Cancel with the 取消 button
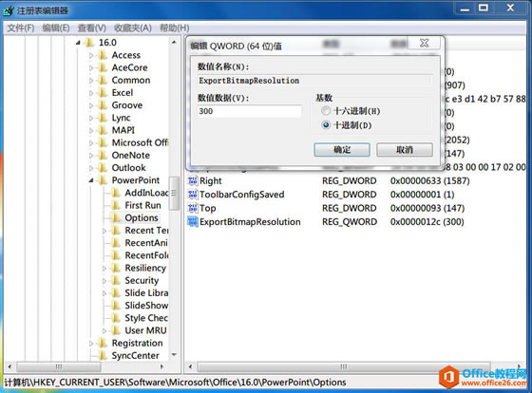532x393 pixels. (405, 150)
